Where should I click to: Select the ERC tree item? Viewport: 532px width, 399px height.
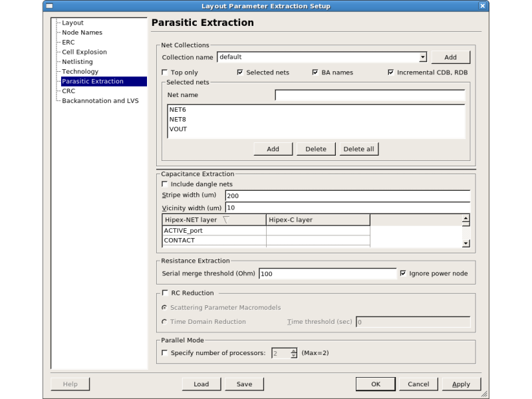[x=68, y=42]
